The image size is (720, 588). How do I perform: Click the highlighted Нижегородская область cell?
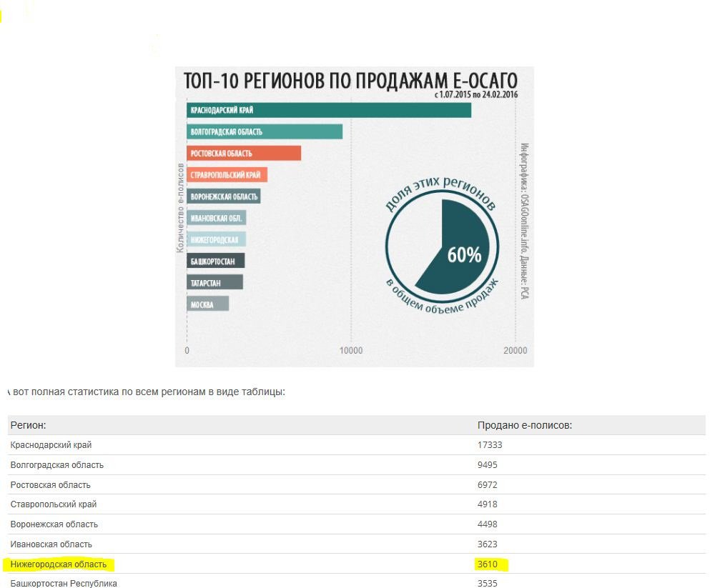coord(59,564)
